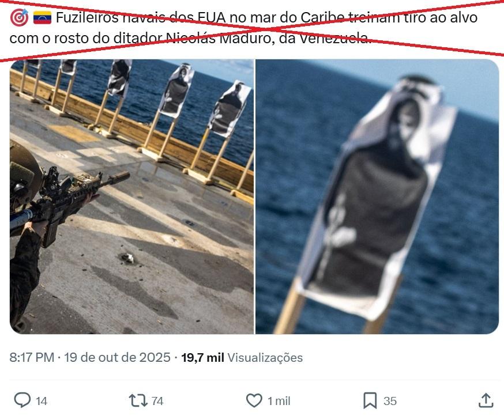Bookmark the post with ribbon icon
This screenshot has width=504, height=420.
[x=370, y=401]
